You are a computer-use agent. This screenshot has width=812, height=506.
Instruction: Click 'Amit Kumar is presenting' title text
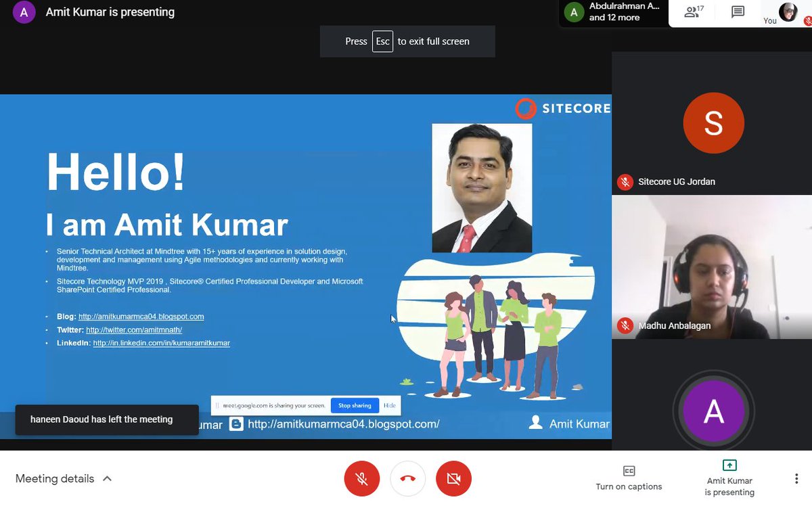point(110,12)
